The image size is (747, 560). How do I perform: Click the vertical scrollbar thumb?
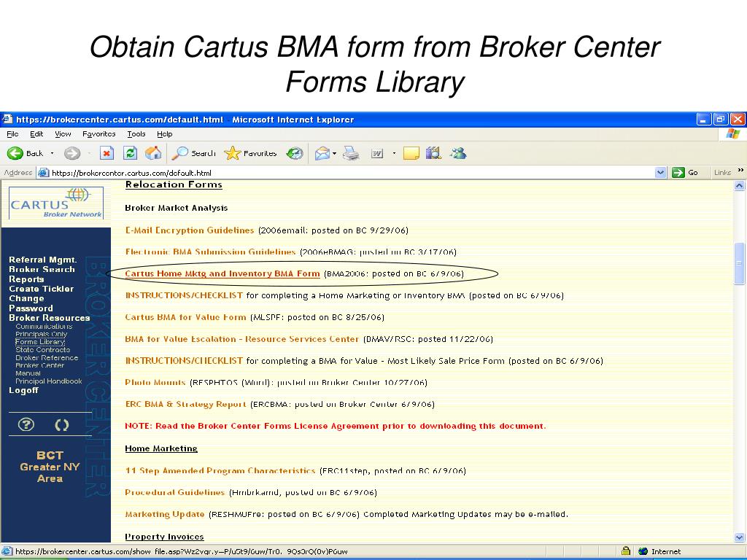(739, 263)
